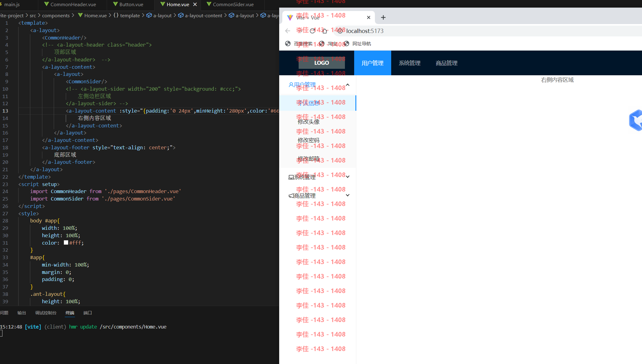The width and height of the screenshot is (642, 364).
Task: Click the LOGO block in page header
Action: tap(321, 63)
